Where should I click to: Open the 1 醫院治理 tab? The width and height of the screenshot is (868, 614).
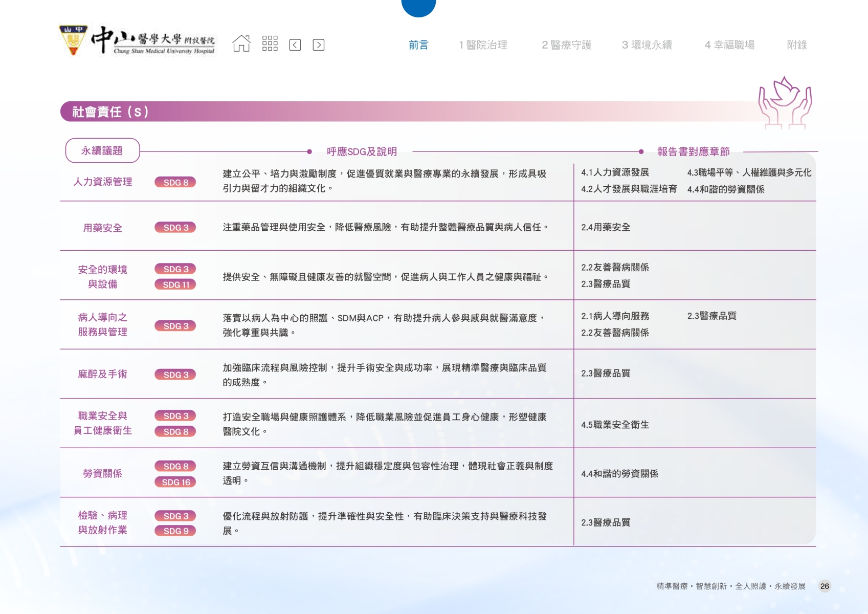tap(483, 45)
